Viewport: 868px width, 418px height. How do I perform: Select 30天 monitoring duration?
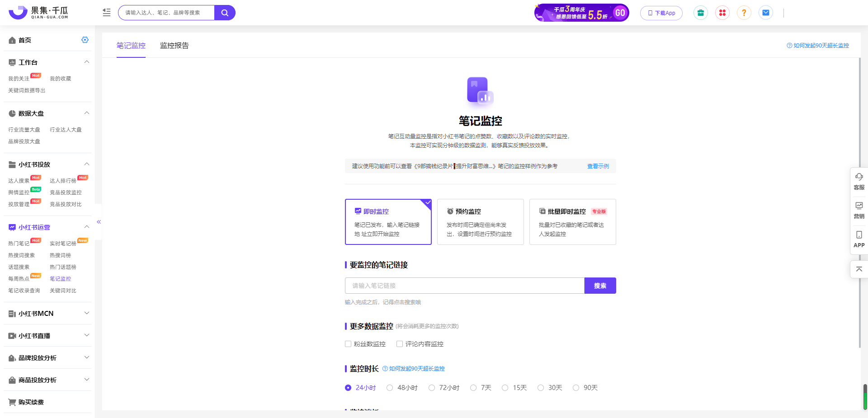(541, 388)
